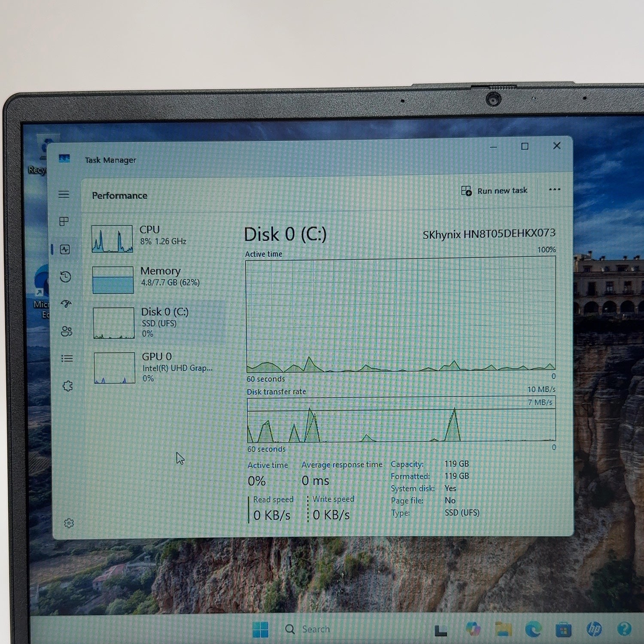Click the SKhynix HN8T05DEHKX073 model text
Viewport: 644px width, 644px height.
pos(489,234)
